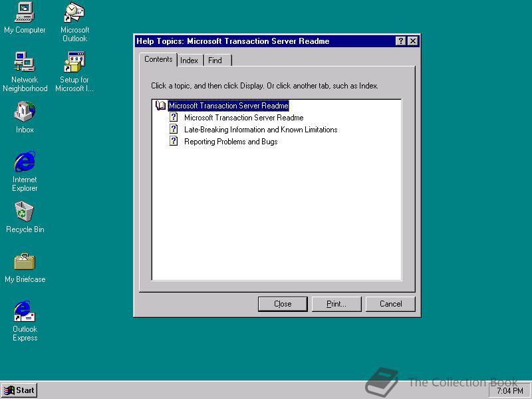Switch to the Contents tab
The width and height of the screenshot is (532, 399).
click(158, 59)
